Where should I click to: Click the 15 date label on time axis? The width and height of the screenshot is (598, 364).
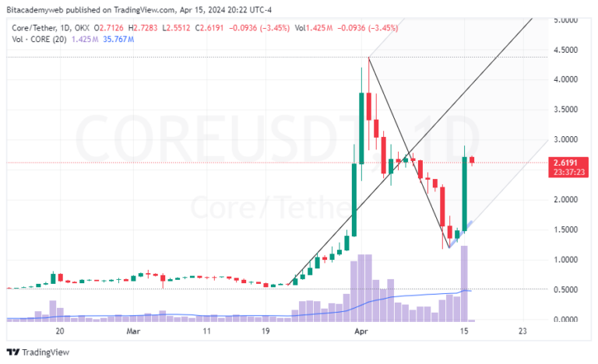463,331
